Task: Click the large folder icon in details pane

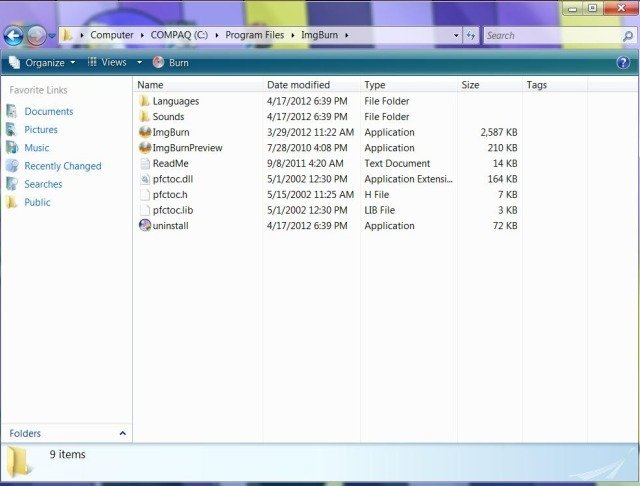Action: click(x=20, y=462)
